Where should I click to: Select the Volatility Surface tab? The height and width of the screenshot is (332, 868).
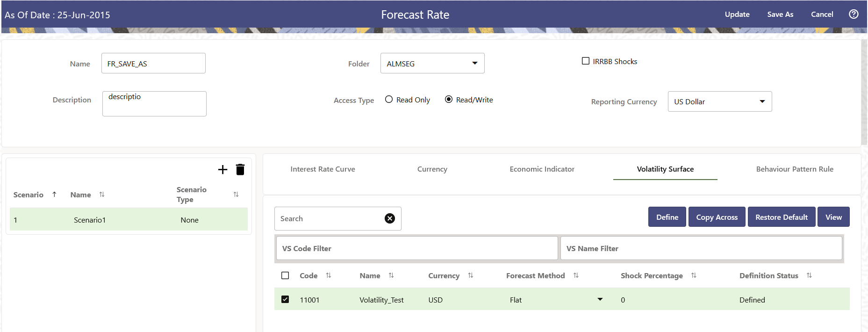click(x=665, y=169)
